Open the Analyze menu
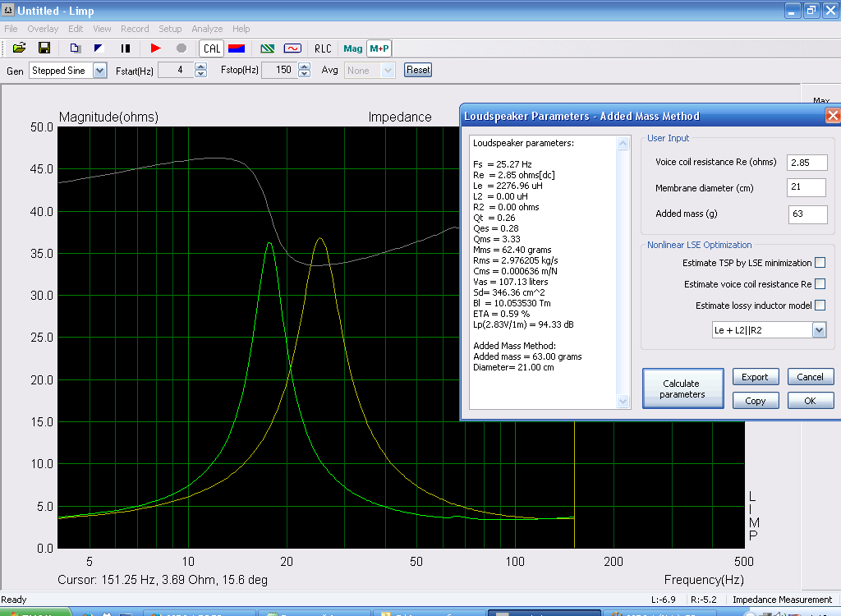The image size is (841, 616). coord(207,29)
